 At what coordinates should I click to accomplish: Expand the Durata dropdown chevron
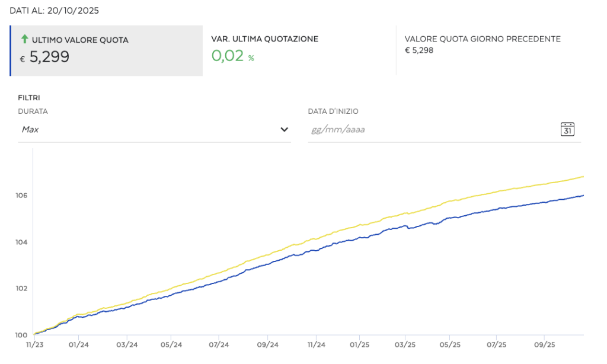tap(284, 129)
